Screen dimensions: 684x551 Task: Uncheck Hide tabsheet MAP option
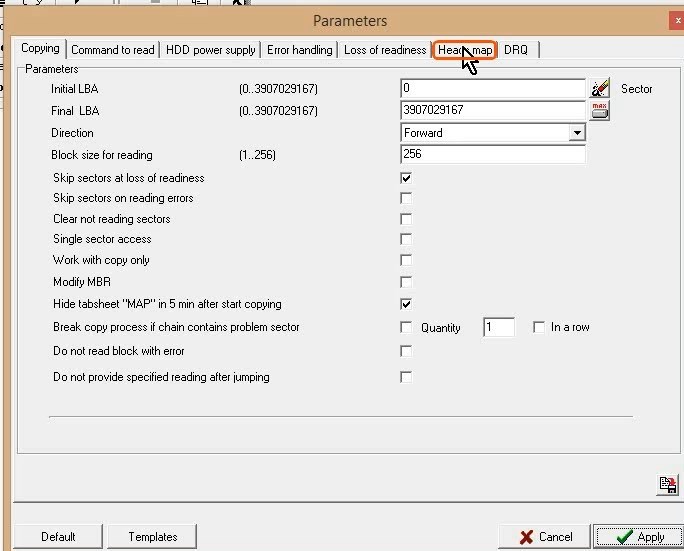(406, 304)
